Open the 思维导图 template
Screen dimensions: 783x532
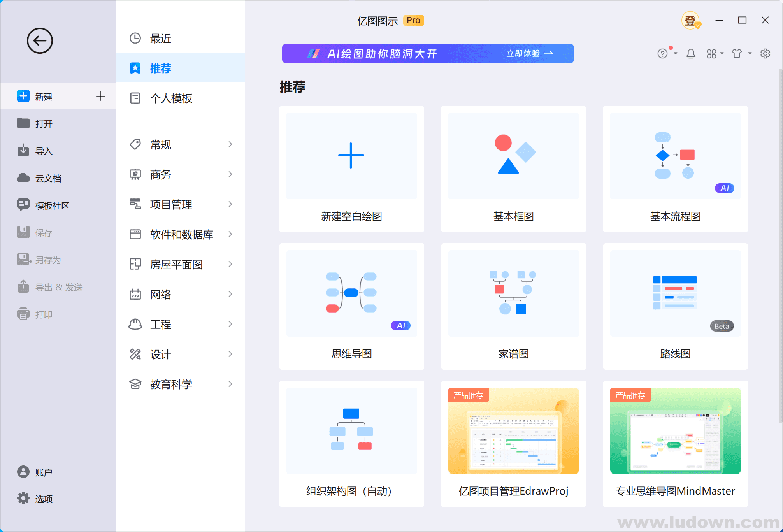(x=351, y=306)
